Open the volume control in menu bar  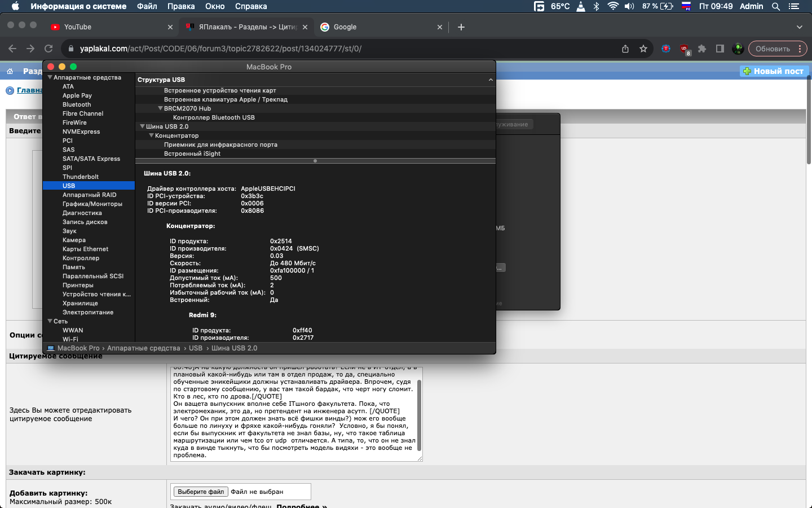tap(629, 6)
